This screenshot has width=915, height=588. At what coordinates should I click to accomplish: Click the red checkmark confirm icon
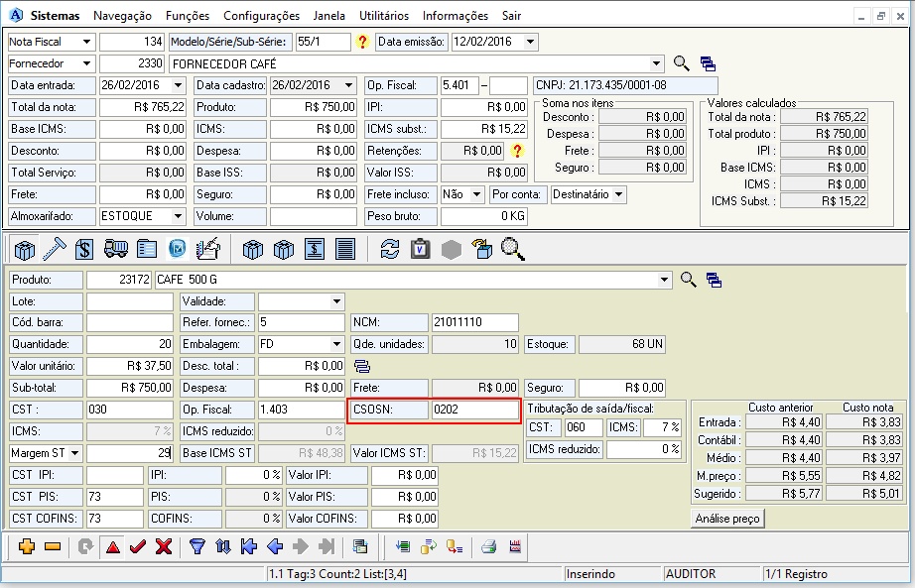click(138, 546)
